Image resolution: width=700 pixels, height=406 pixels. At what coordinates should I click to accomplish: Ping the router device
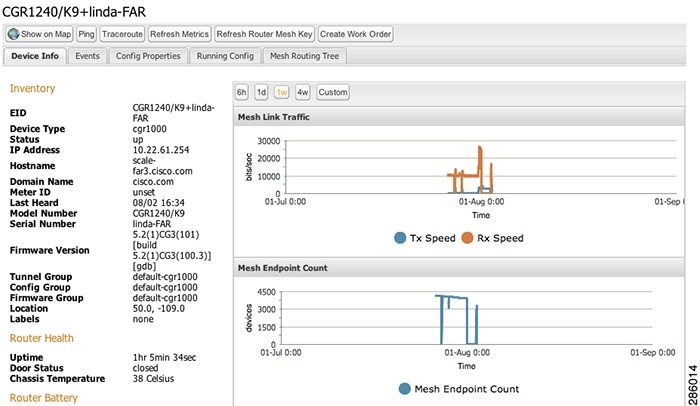(86, 34)
